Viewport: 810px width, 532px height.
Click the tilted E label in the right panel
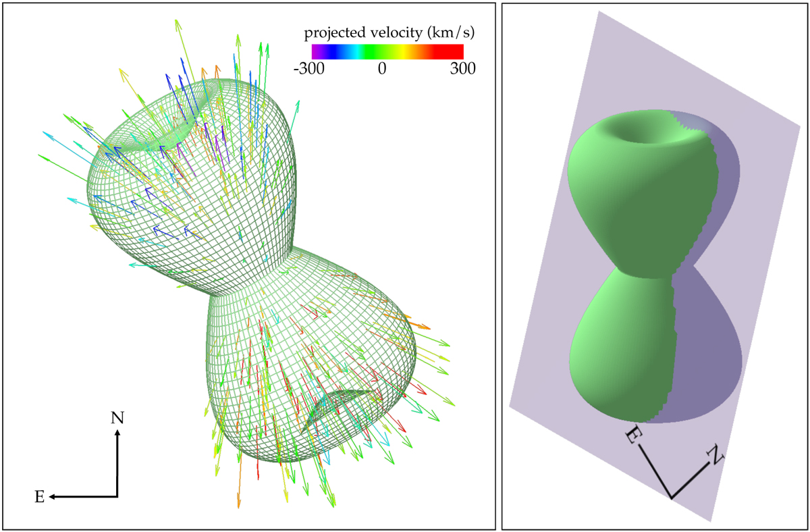click(x=632, y=434)
